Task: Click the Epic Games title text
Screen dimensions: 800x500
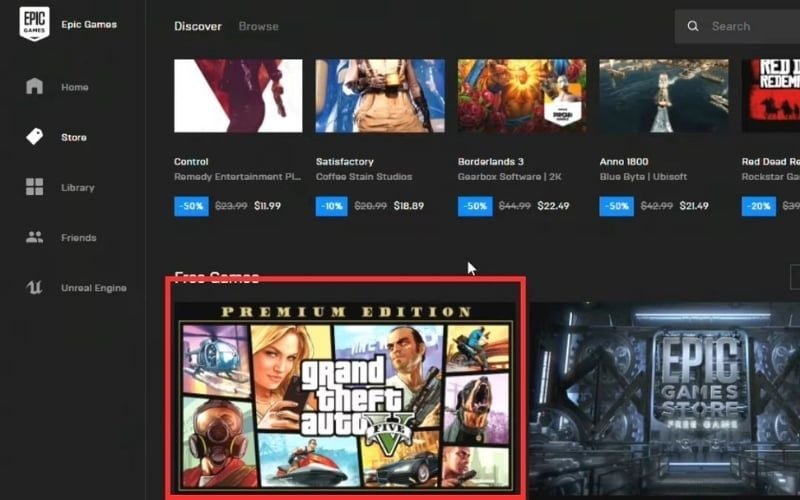Action: [89, 24]
